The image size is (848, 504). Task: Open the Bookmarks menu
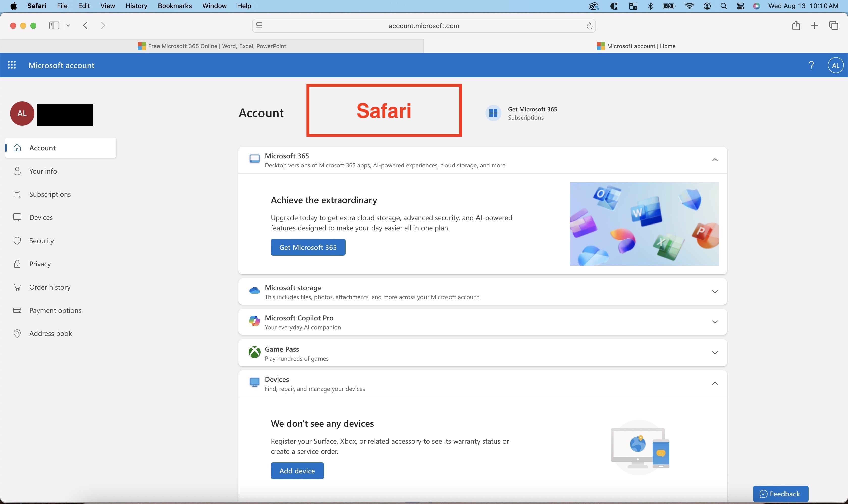pyautogui.click(x=174, y=6)
